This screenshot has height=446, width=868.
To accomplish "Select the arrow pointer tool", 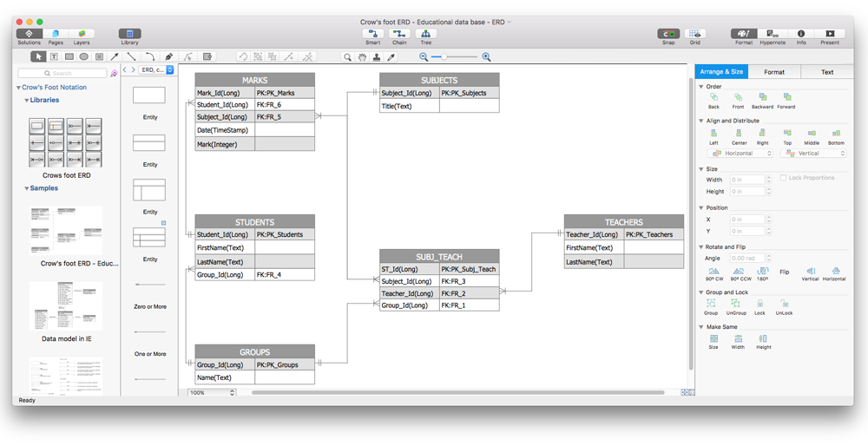I will [x=39, y=56].
